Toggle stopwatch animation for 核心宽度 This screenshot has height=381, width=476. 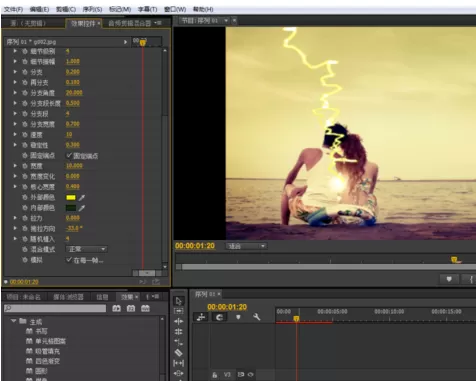click(x=25, y=187)
